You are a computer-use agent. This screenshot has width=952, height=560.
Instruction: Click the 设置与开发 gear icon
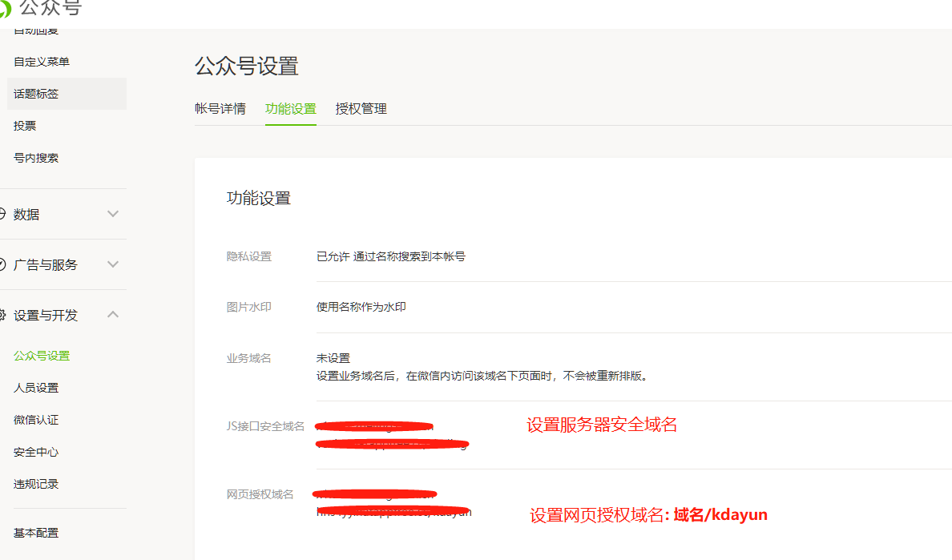coord(2,316)
